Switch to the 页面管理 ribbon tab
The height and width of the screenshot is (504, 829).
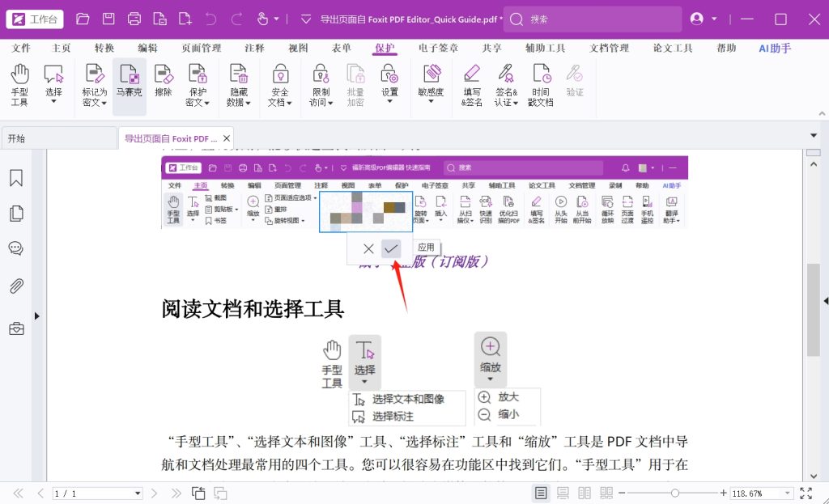tap(202, 49)
